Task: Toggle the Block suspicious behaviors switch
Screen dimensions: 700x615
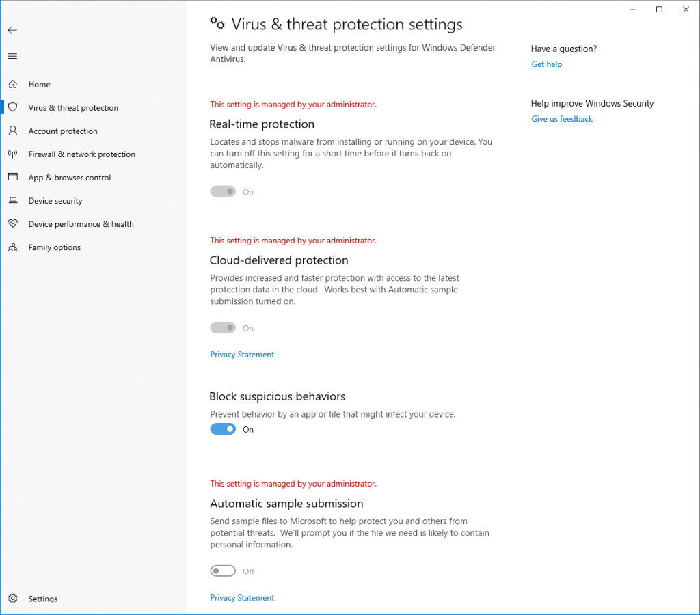Action: pyautogui.click(x=223, y=429)
